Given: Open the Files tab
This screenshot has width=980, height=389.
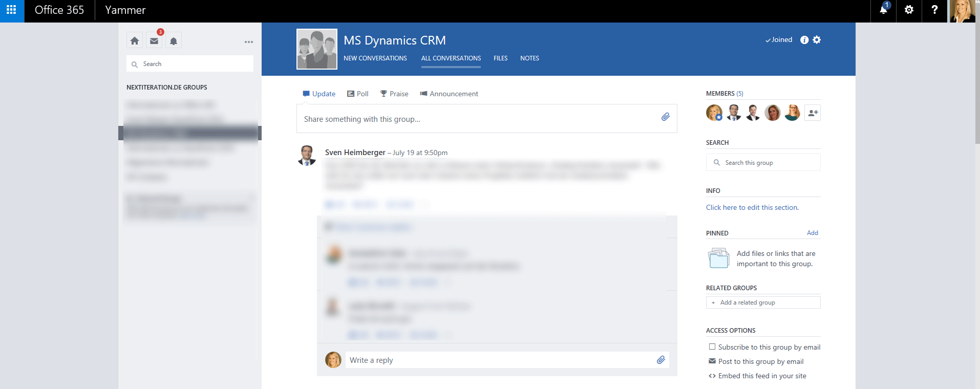Looking at the screenshot, I should coord(501,58).
